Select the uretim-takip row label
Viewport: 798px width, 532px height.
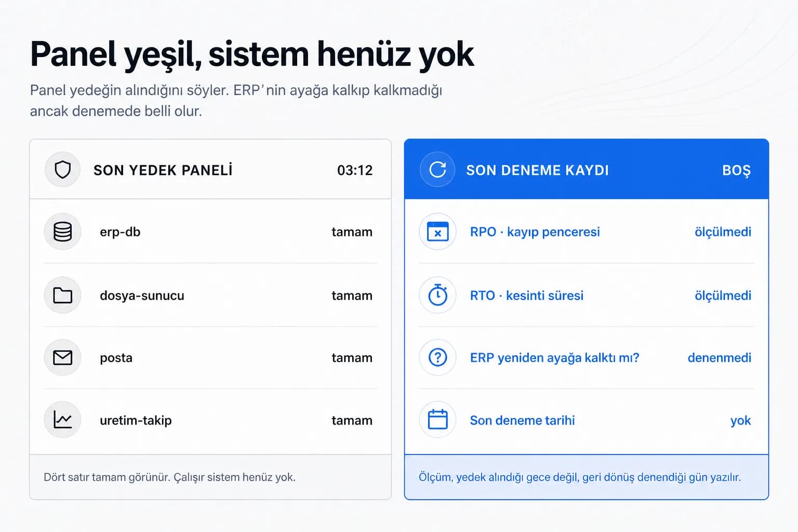click(x=136, y=420)
